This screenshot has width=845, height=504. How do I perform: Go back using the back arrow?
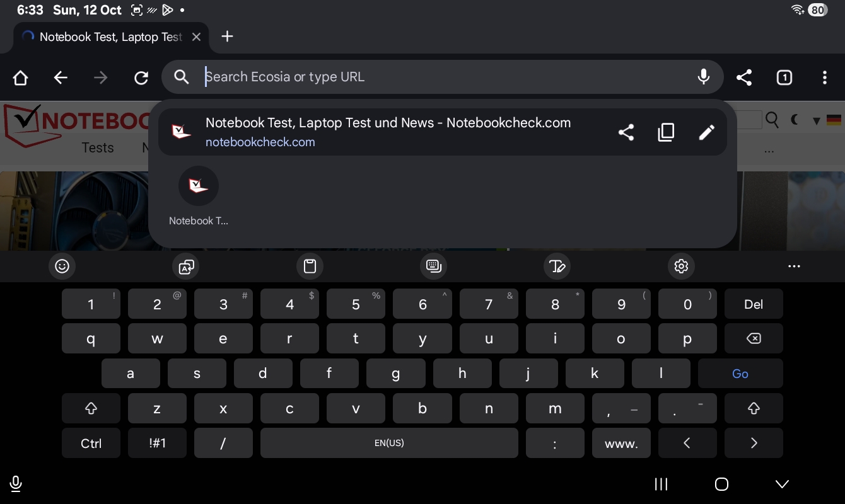61,77
